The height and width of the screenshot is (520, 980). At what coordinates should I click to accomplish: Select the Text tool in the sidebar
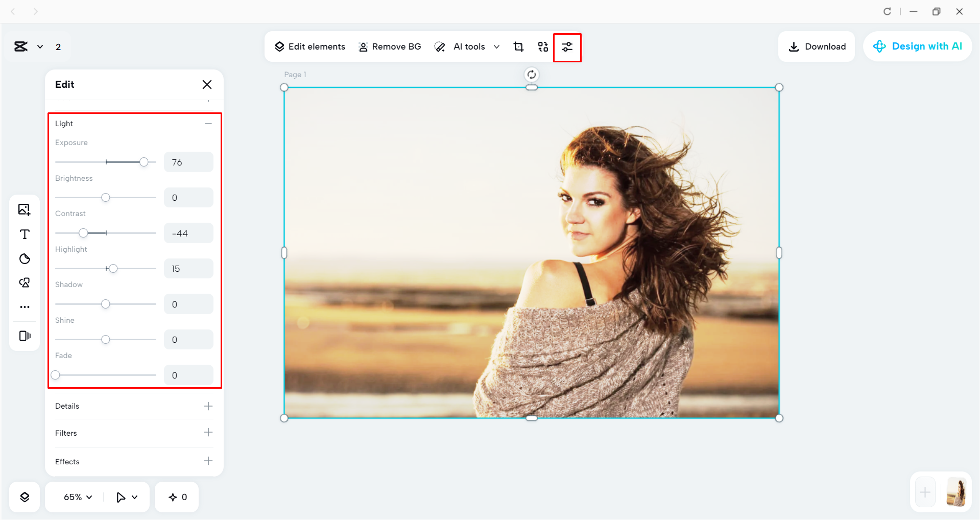pos(24,234)
